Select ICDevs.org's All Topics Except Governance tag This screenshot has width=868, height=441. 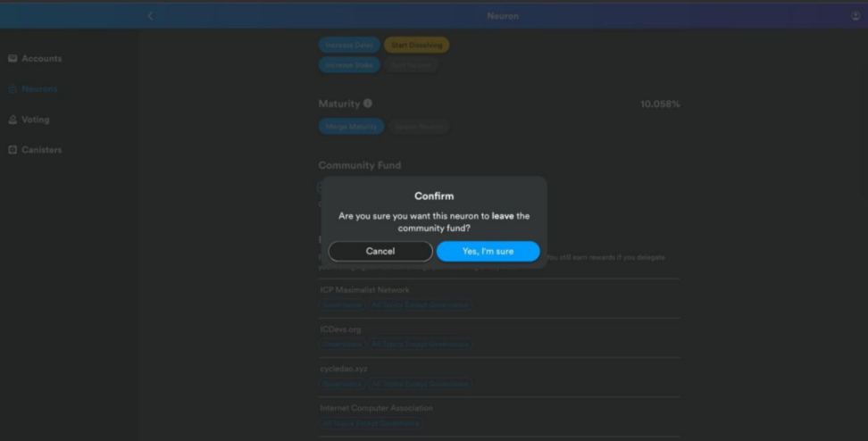click(x=420, y=345)
